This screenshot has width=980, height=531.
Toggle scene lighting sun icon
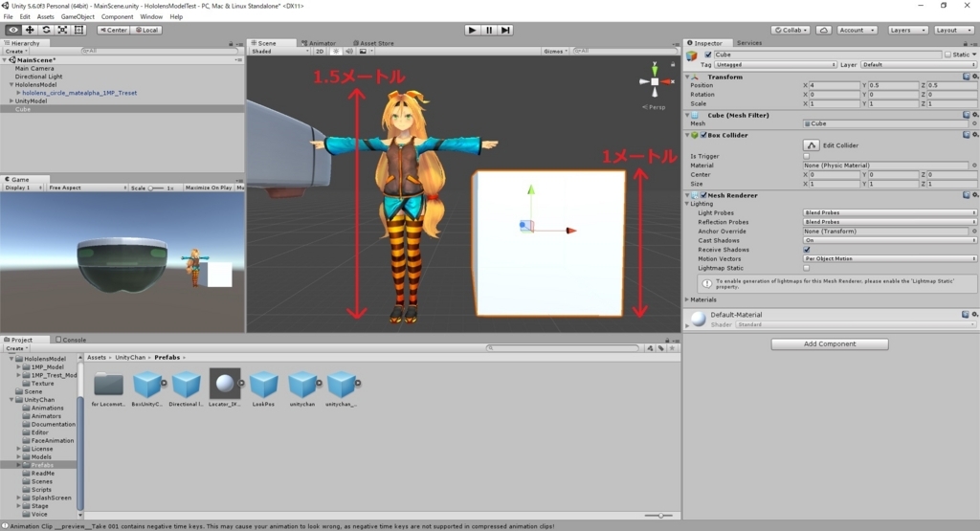pyautogui.click(x=336, y=52)
